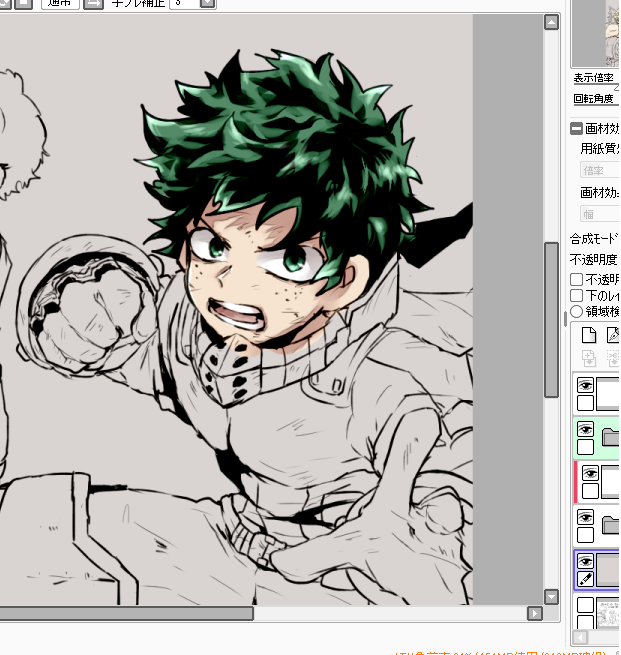Screen dimensions: 621x655
Task: Select the blue-highlighted layer thumbnail
Action: [x=608, y=570]
